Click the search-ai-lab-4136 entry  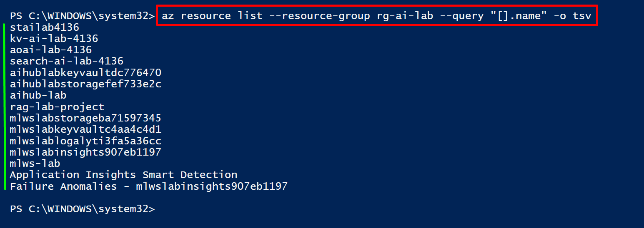click(x=67, y=61)
